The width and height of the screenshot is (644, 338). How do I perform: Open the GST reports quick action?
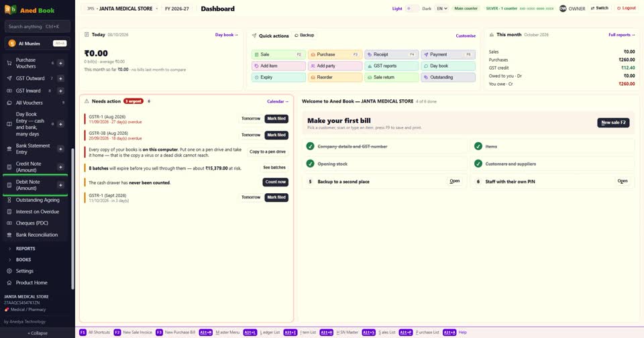391,66
